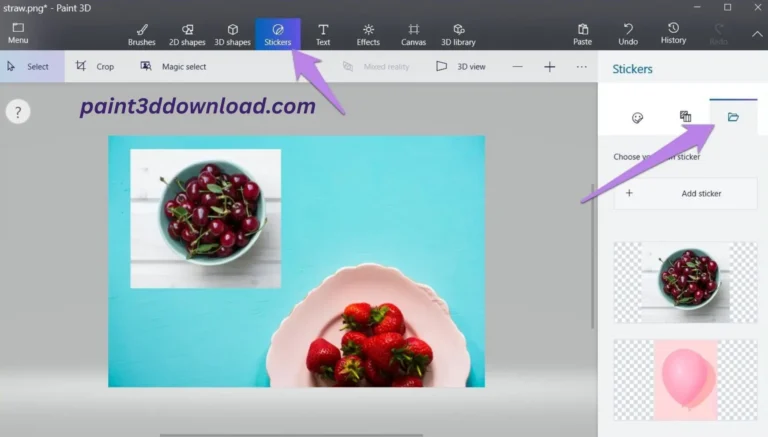The width and height of the screenshot is (768, 437).
Task: Zoom in with the plus button
Action: point(550,67)
